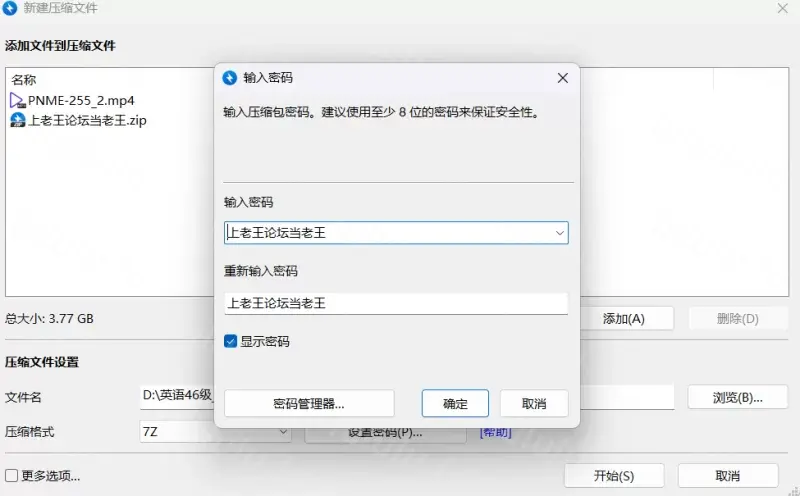Click the 输入密码 text field

396,233
